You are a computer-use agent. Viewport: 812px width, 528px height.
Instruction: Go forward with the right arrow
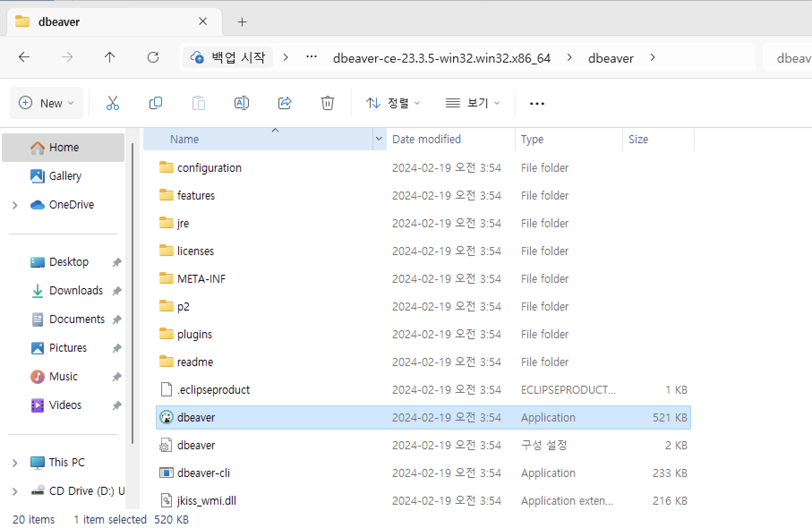67,57
